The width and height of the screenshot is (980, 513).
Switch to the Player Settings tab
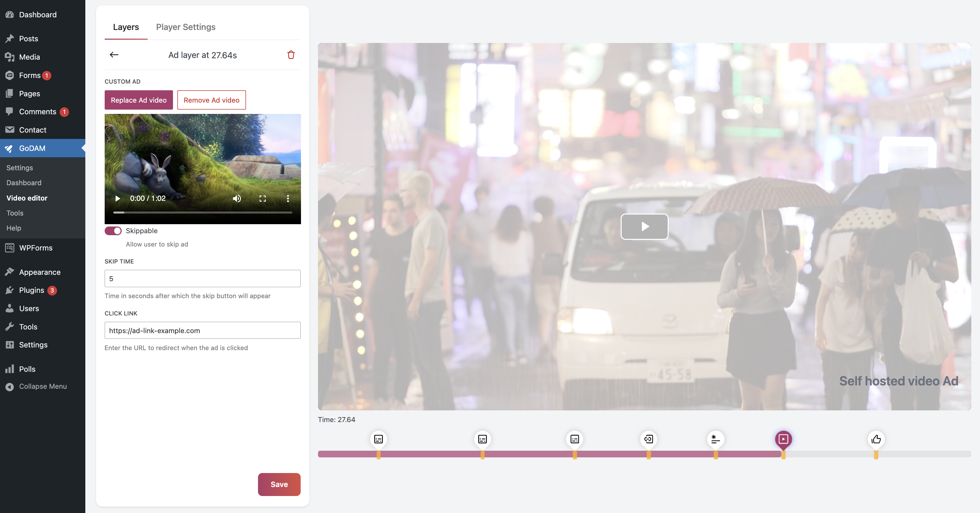point(186,27)
